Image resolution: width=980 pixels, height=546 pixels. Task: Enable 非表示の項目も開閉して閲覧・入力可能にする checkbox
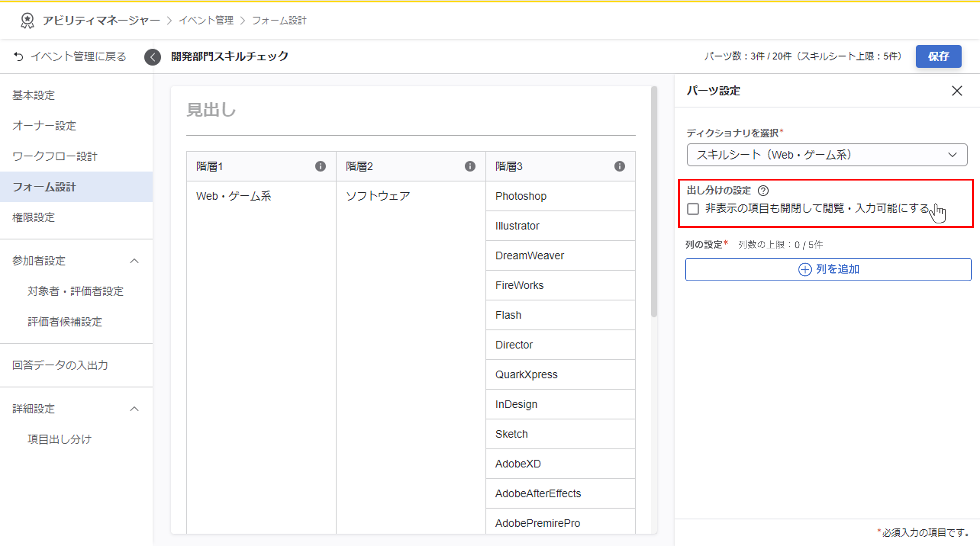click(x=693, y=209)
